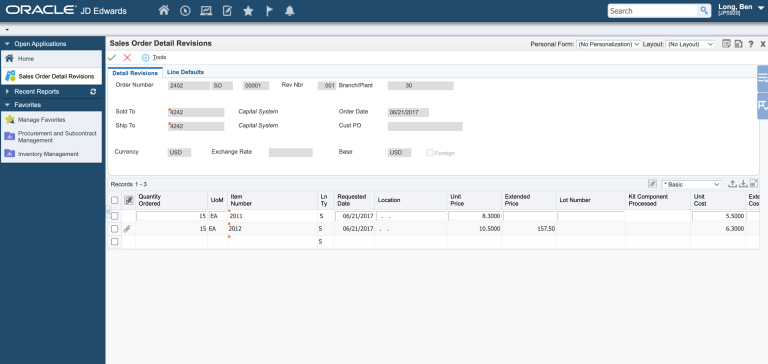The height and width of the screenshot is (364, 768).
Task: Open the recent history clock icon
Action: (185, 10)
